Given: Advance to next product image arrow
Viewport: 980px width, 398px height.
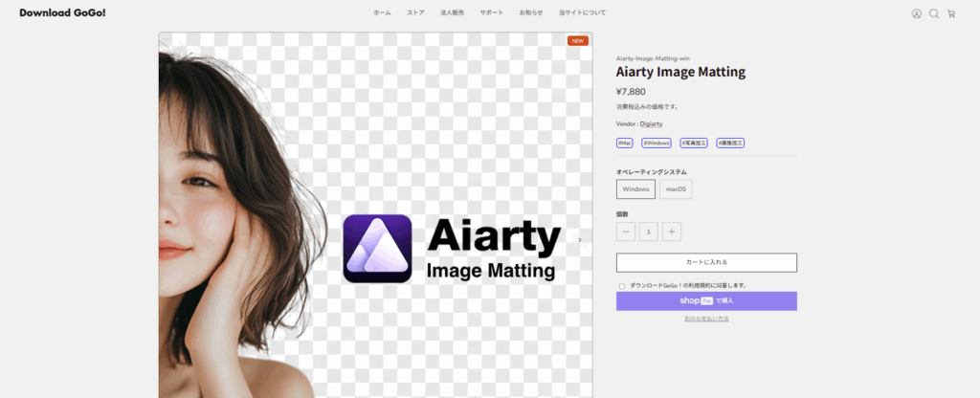Looking at the screenshot, I should [x=579, y=240].
